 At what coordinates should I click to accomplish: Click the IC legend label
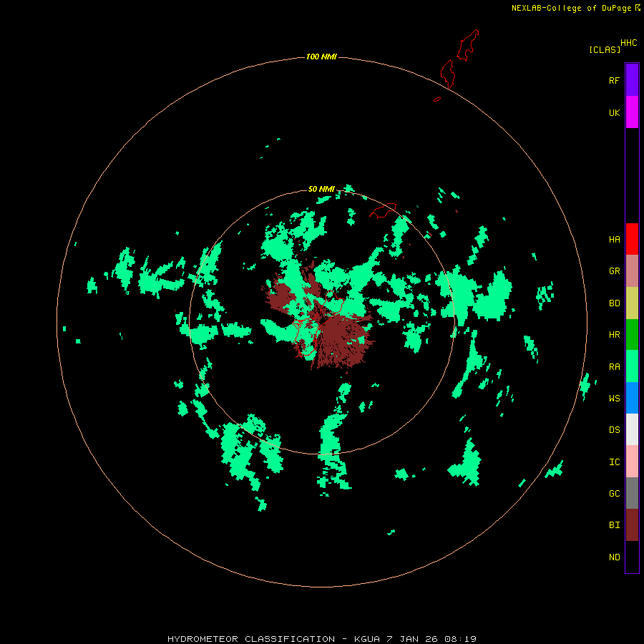(x=614, y=462)
